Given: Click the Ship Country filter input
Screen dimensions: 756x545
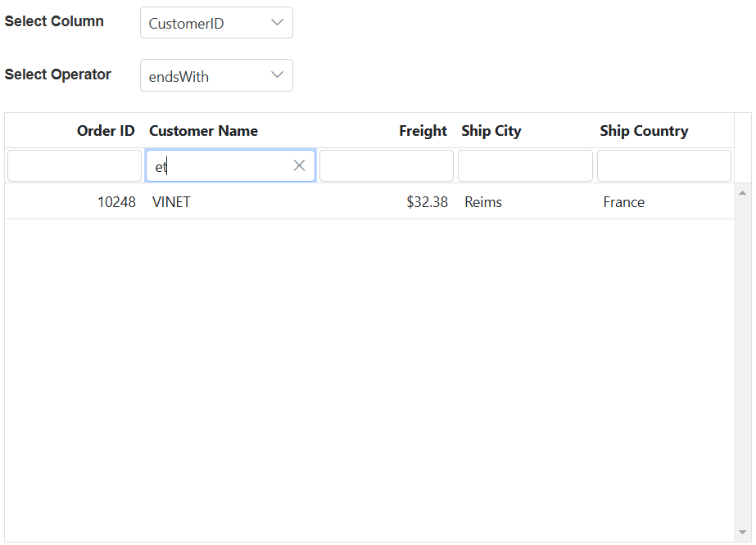Looking at the screenshot, I should coord(663,166).
